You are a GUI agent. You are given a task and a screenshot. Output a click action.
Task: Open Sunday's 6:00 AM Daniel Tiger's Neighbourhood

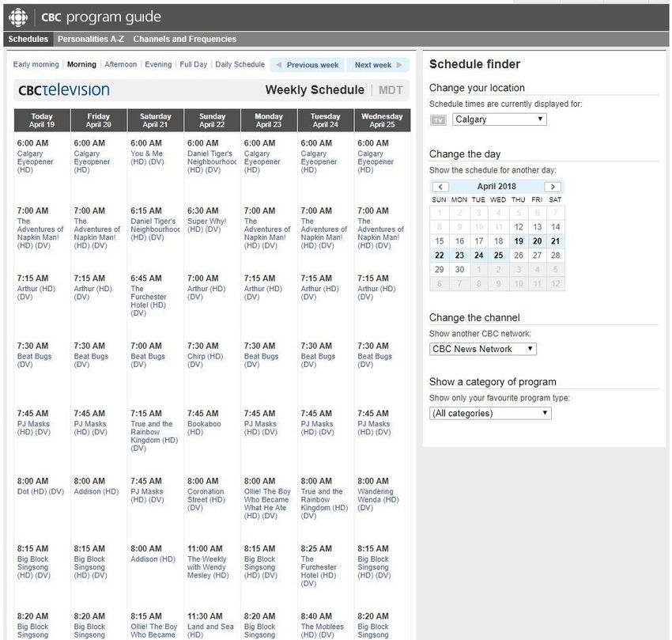click(x=212, y=161)
